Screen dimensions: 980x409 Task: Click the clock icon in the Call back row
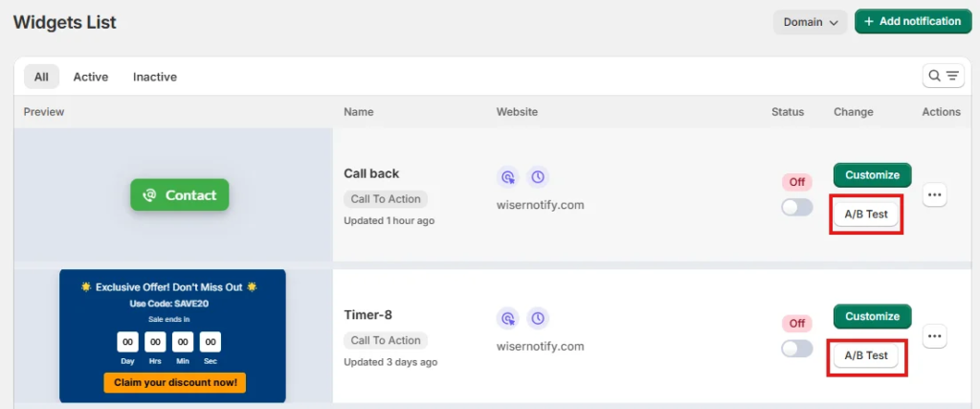(x=538, y=177)
